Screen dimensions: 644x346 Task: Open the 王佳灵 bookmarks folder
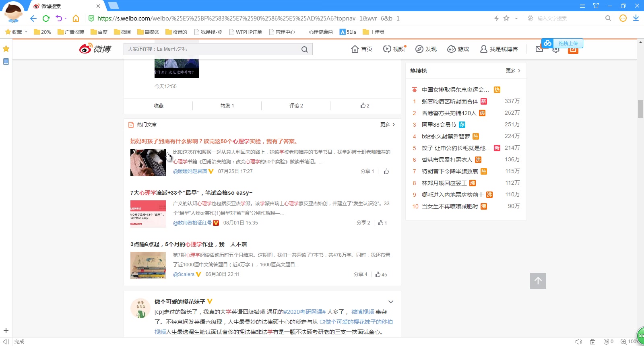click(x=374, y=32)
